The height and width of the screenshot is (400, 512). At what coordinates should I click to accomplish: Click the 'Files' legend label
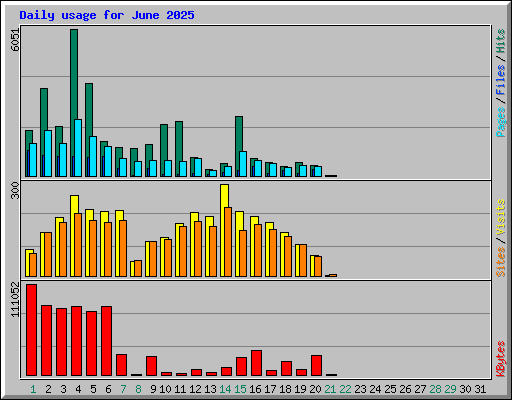point(500,79)
